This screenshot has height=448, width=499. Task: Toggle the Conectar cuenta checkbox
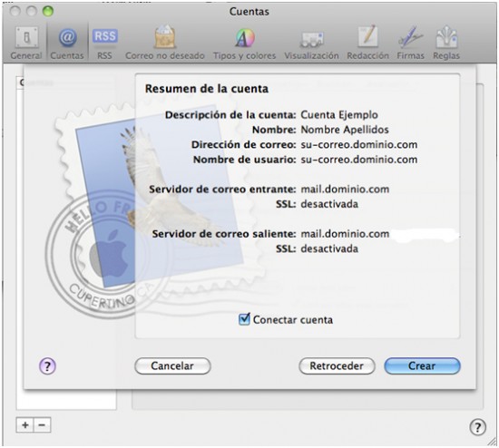244,319
